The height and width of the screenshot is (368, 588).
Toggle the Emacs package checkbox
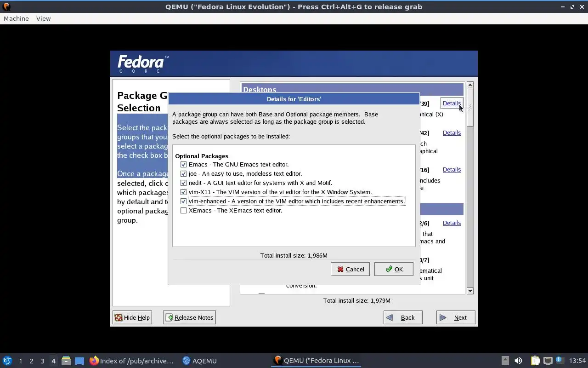(x=183, y=164)
